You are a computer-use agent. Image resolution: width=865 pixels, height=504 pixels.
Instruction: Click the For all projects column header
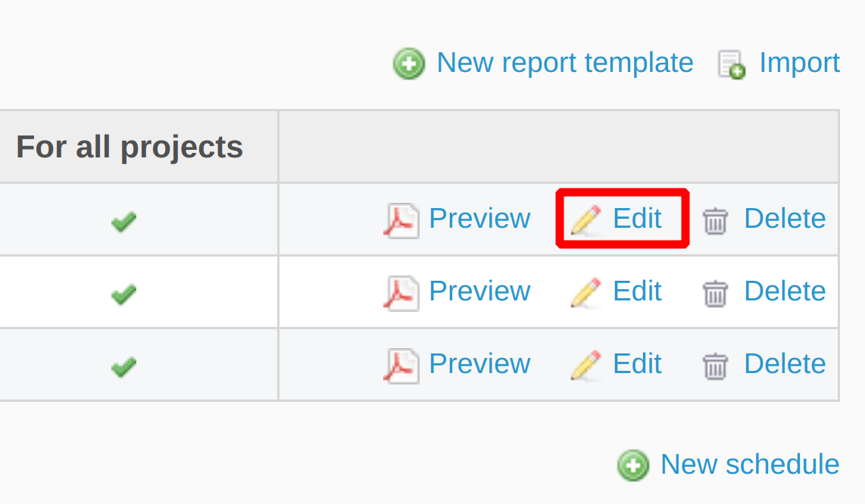[x=130, y=147]
